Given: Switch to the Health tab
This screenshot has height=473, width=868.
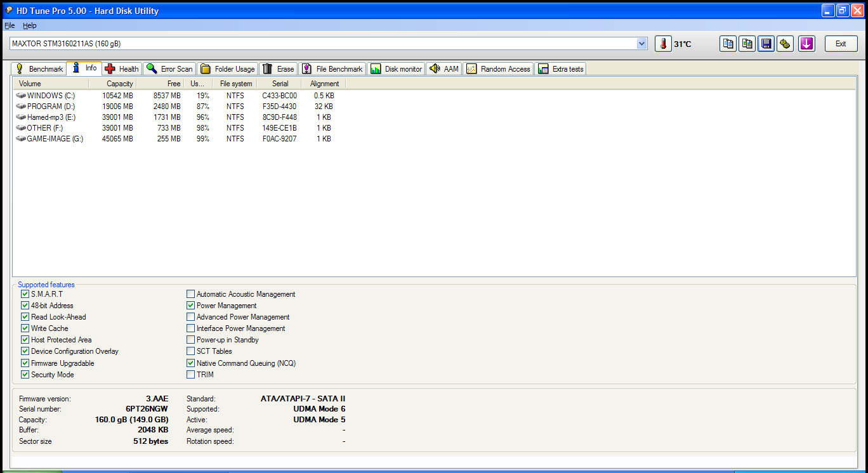Looking at the screenshot, I should [x=122, y=68].
